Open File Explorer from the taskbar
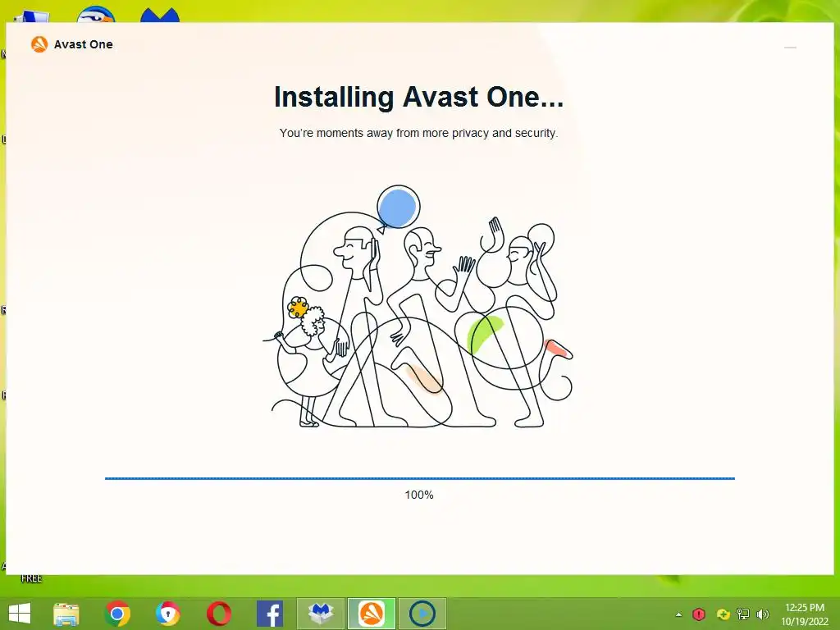Image resolution: width=840 pixels, height=630 pixels. [x=66, y=614]
